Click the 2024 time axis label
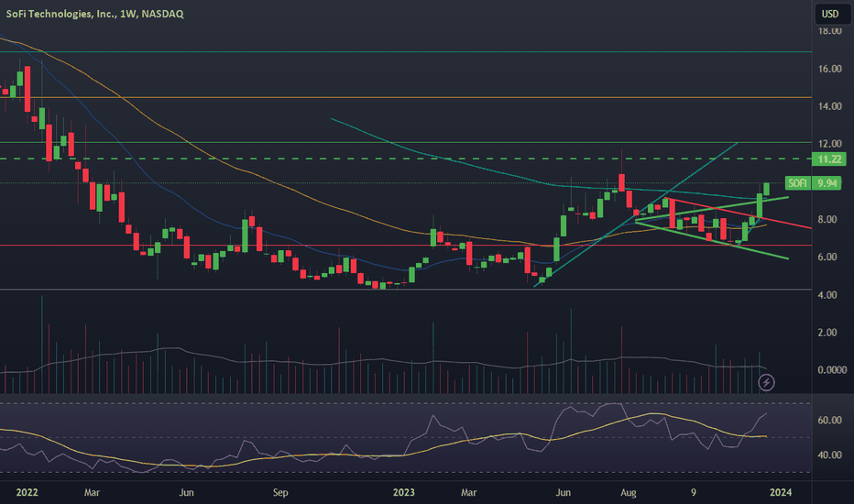Image resolution: width=854 pixels, height=504 pixels. pyautogui.click(x=781, y=493)
